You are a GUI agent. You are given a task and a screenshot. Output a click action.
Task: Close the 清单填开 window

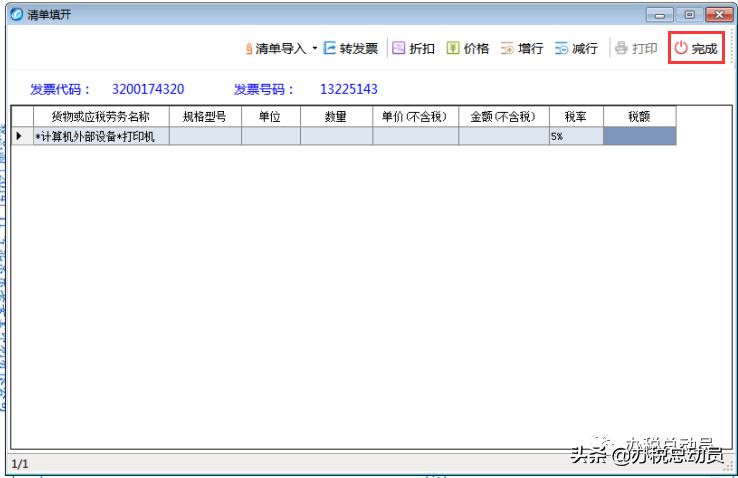pyautogui.click(x=719, y=15)
